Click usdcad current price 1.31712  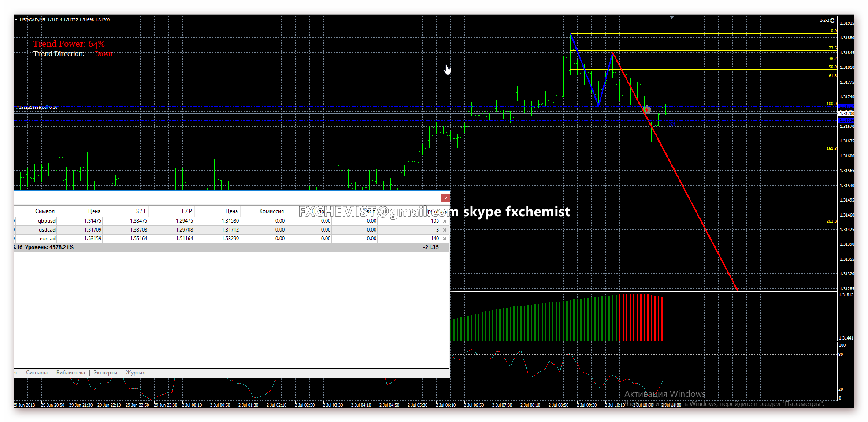pyautogui.click(x=230, y=230)
